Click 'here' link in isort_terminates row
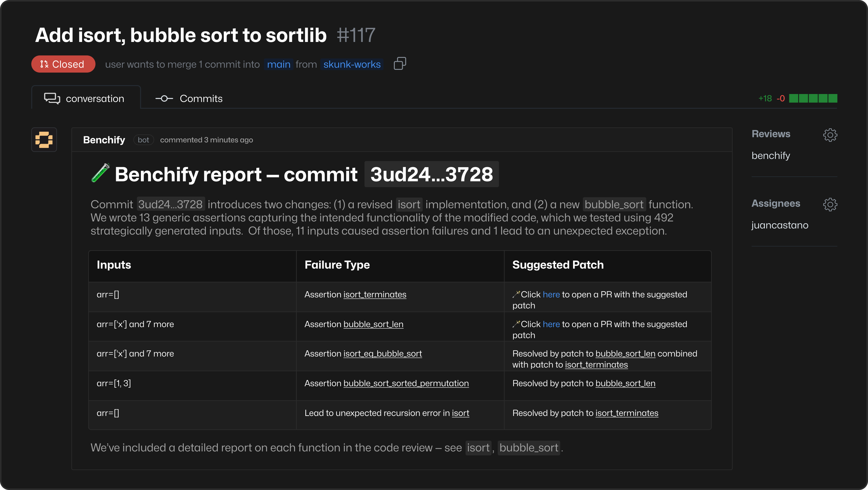The width and height of the screenshot is (868, 490). click(x=551, y=294)
